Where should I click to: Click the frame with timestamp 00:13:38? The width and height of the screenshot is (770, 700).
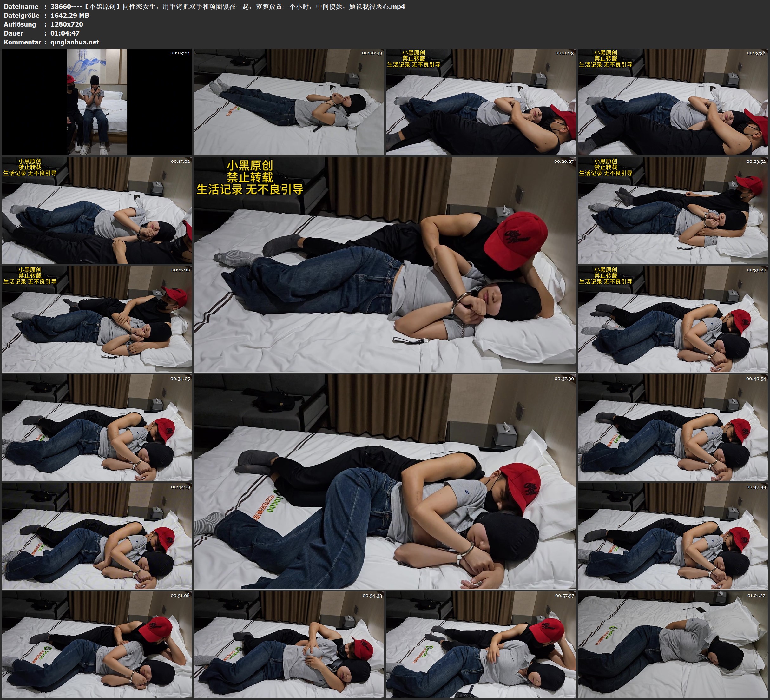pyautogui.click(x=673, y=102)
